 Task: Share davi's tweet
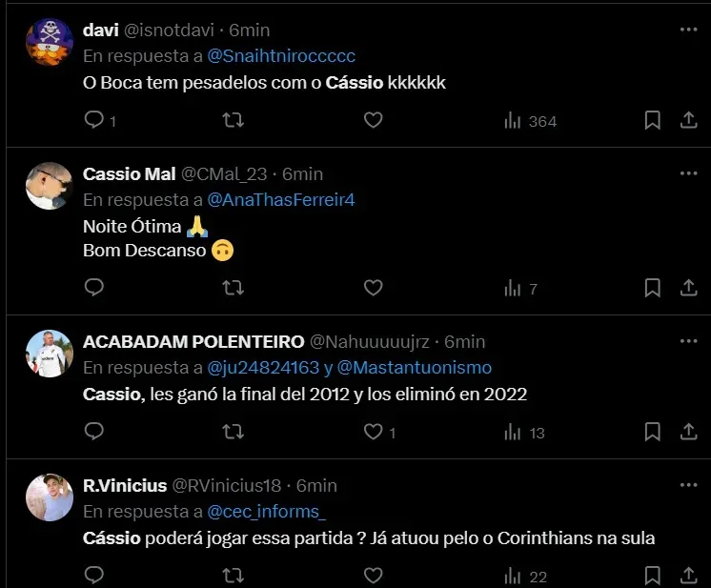click(688, 121)
